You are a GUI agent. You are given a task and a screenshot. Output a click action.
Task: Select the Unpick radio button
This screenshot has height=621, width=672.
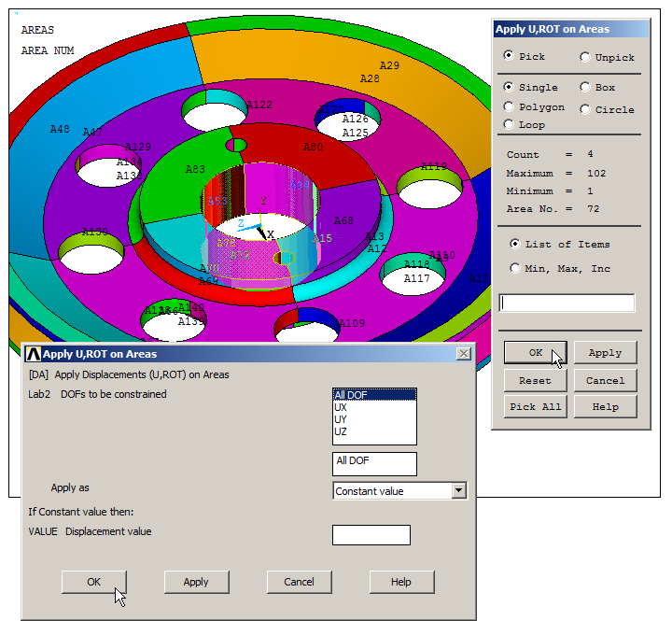585,57
